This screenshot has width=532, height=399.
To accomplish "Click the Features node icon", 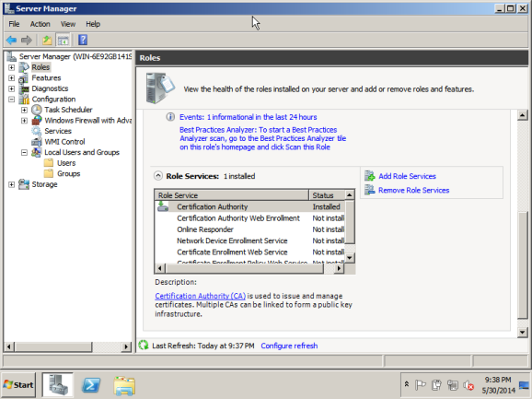I will [x=24, y=78].
